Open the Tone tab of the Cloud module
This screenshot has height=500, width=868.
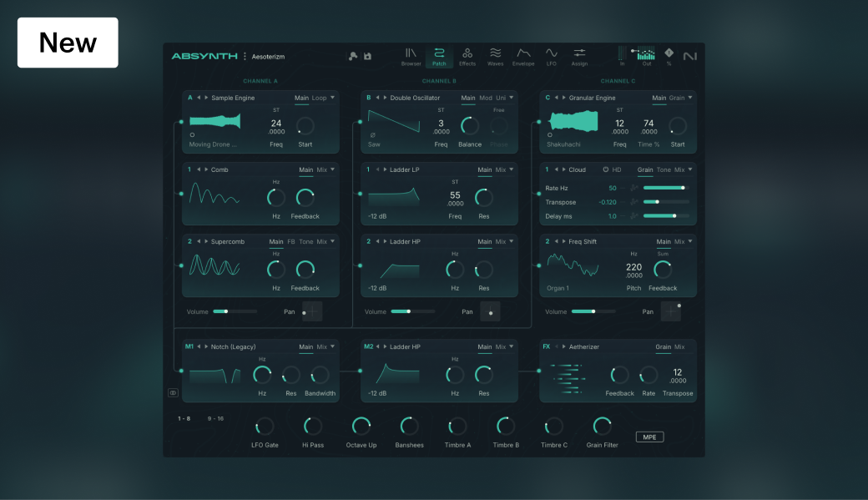point(664,169)
